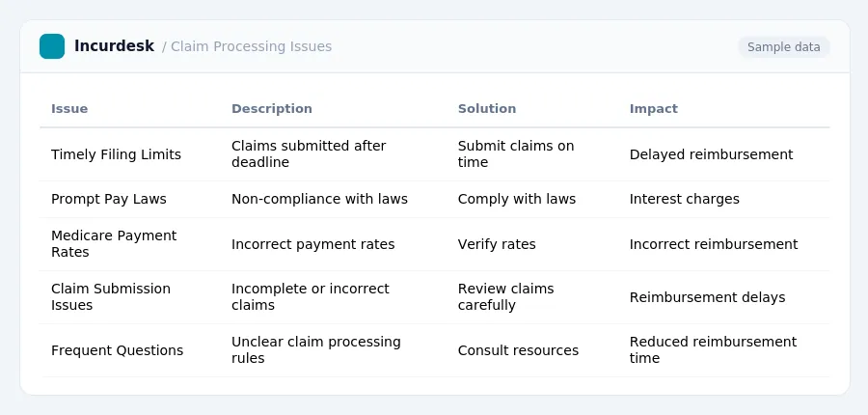Open the Incurdesk brand name

click(114, 46)
